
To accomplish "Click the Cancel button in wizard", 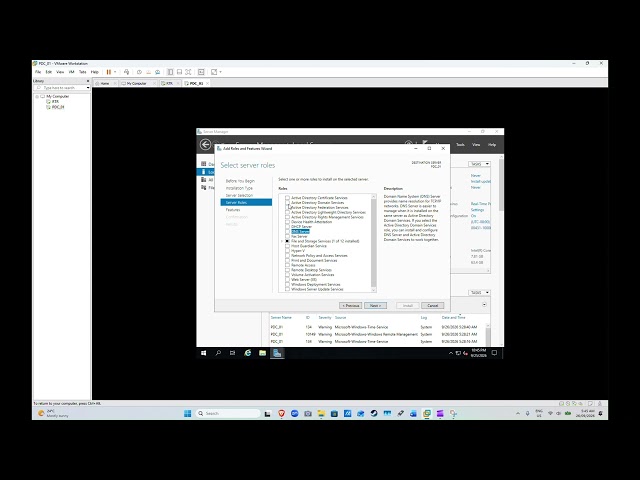I will coord(432,306).
